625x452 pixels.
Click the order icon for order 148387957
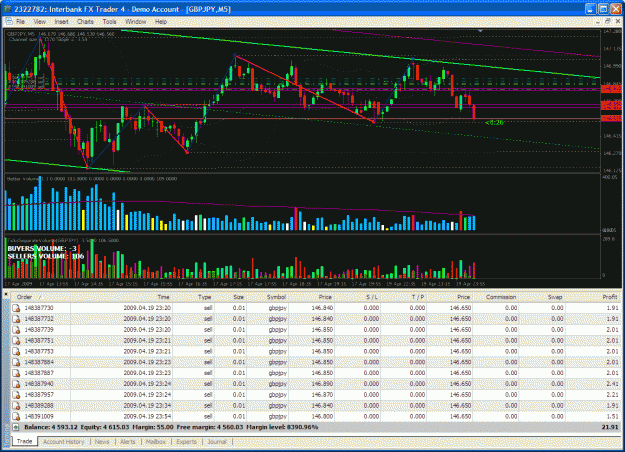pos(16,395)
